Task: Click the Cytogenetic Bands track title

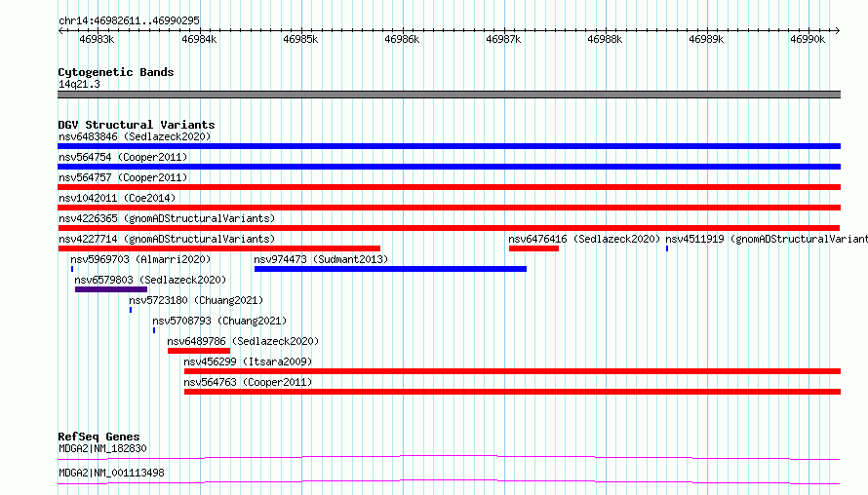Action: (116, 72)
